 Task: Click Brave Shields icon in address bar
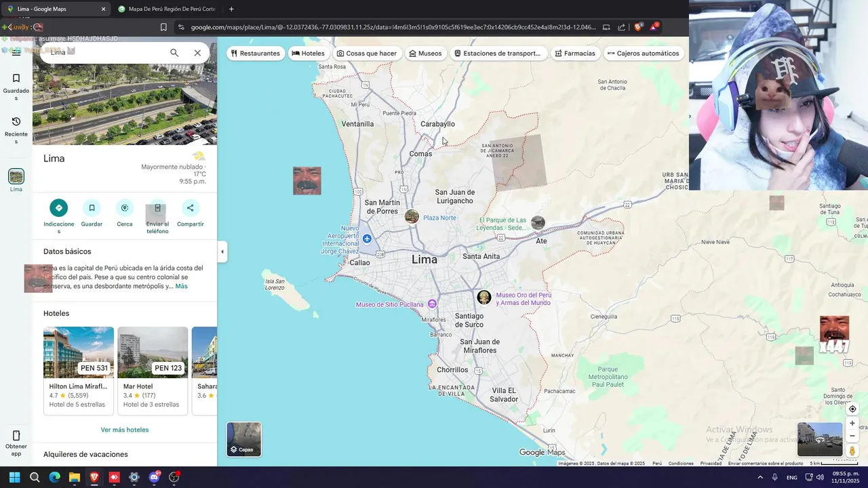638,27
